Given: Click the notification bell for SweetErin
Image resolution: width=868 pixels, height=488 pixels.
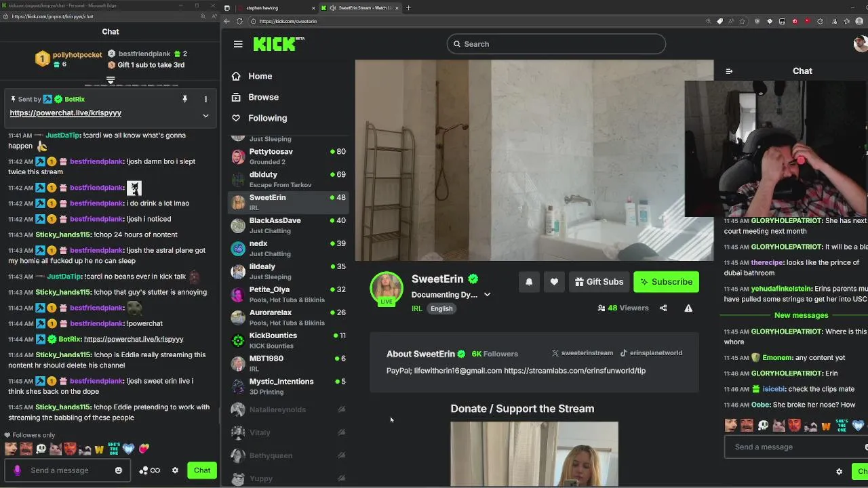Looking at the screenshot, I should point(529,282).
